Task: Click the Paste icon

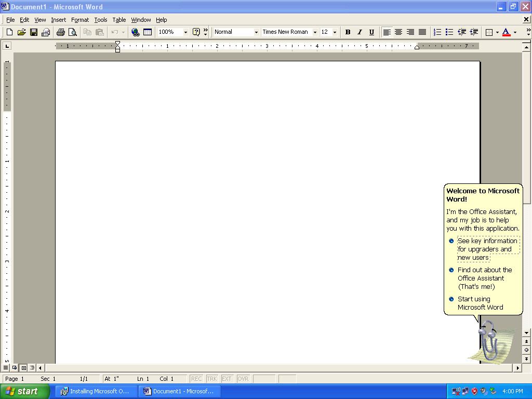Action: tap(100, 32)
